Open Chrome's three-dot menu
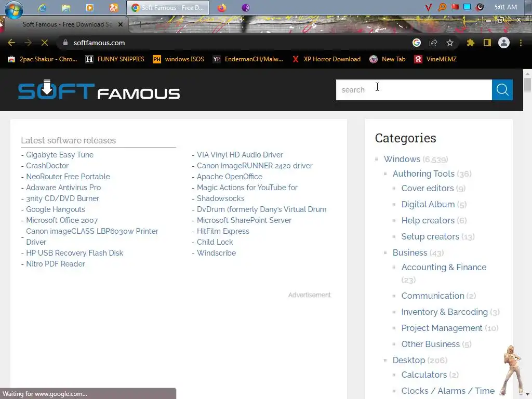532x399 pixels. [521, 43]
